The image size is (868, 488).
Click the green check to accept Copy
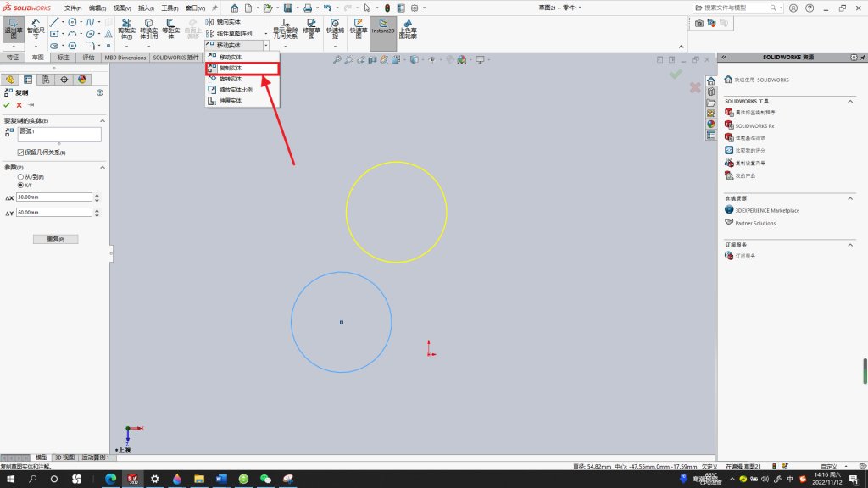click(x=7, y=104)
